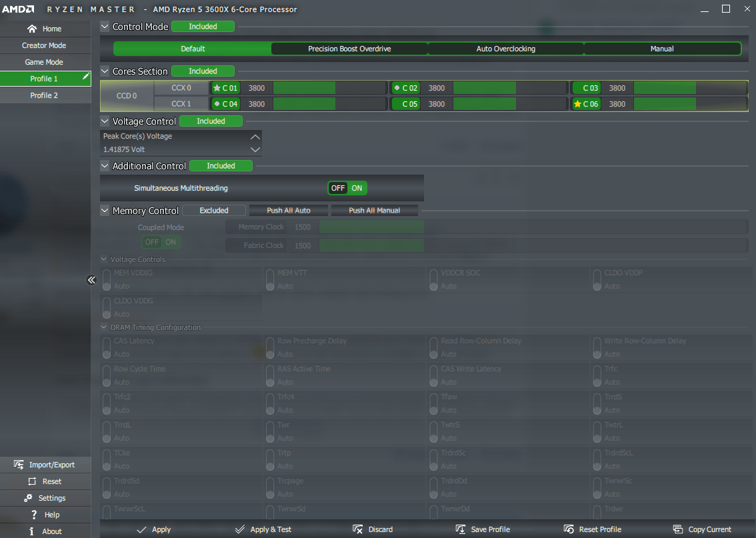756x538 pixels.
Task: Toggle Cores Section Included state
Action: [x=203, y=71]
